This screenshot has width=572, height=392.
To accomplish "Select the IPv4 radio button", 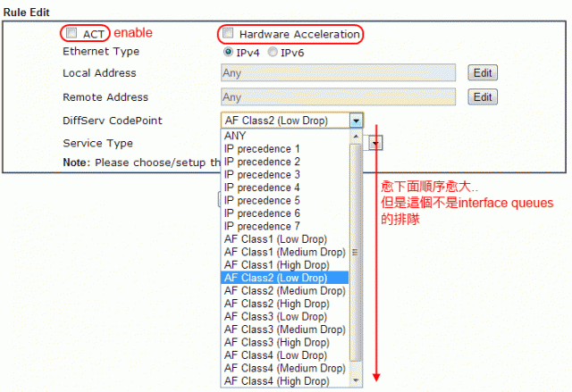I will (229, 52).
